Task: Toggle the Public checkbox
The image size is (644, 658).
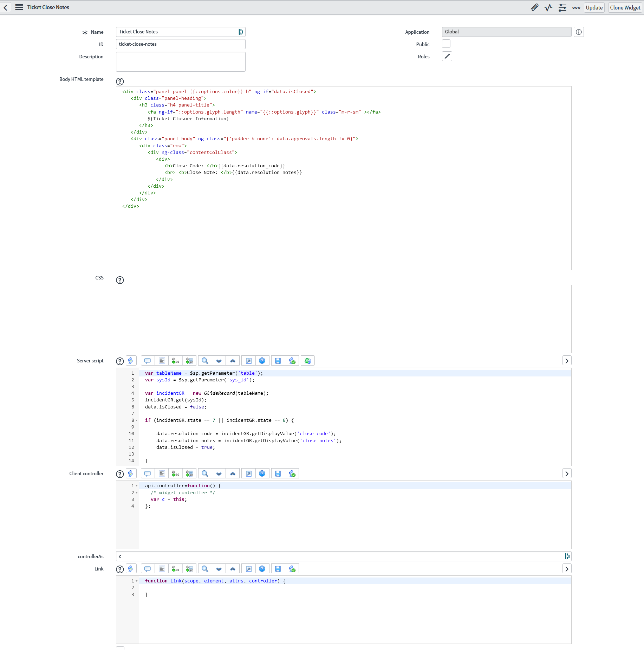Action: click(446, 44)
